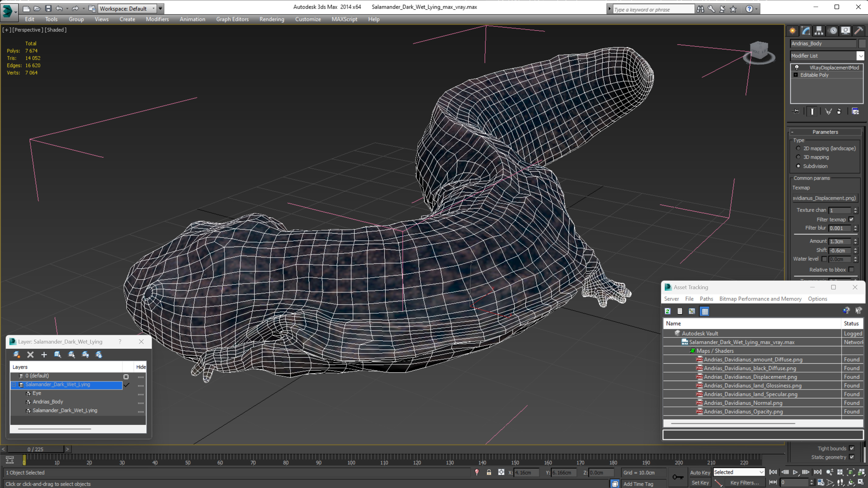Click the Auto Key button
This screenshot has height=488, width=868.
700,472
